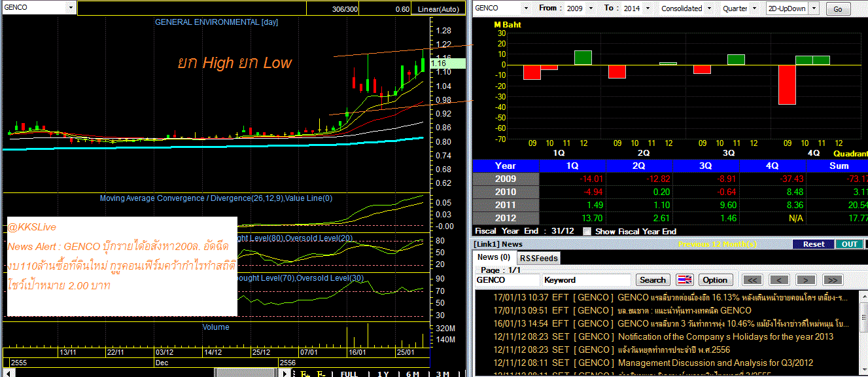Screen dimensions: 868x377
Task: Select the 2012 year row label
Action: 506,218
